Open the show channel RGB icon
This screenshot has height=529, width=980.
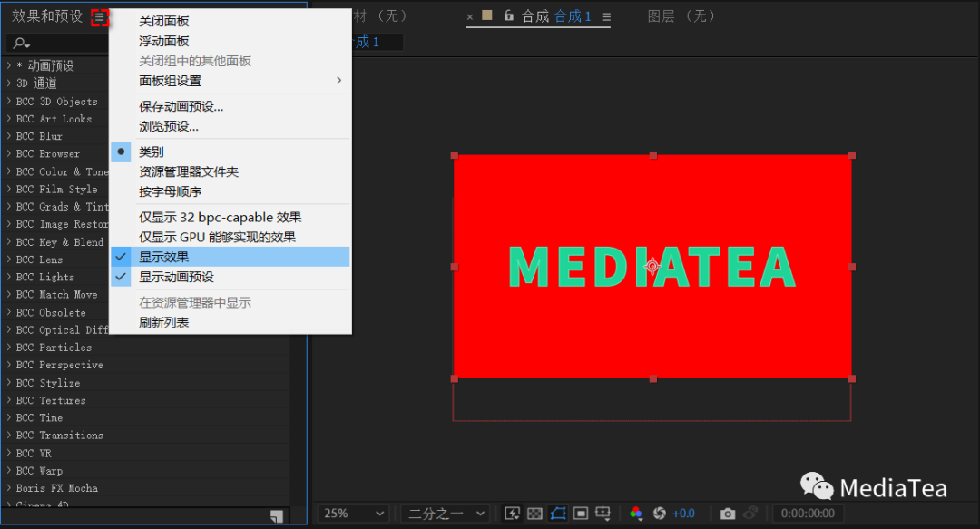tap(636, 514)
